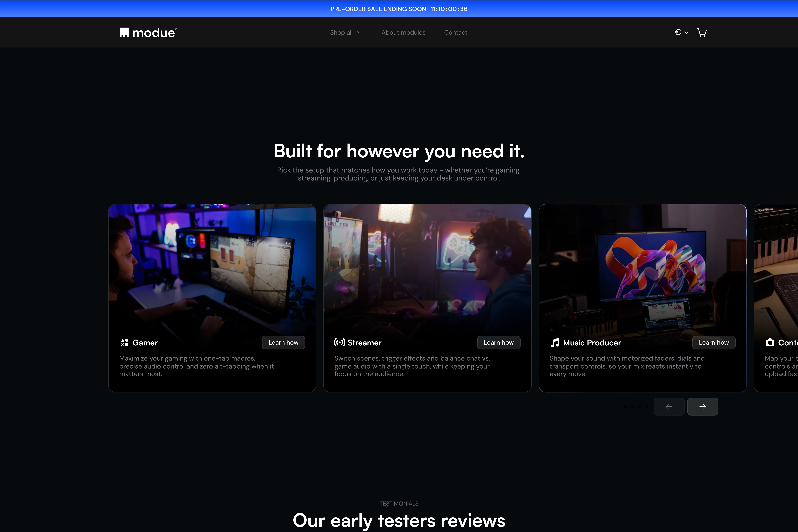Open the Contact page
Screen dimensions: 798x532
tap(456, 33)
